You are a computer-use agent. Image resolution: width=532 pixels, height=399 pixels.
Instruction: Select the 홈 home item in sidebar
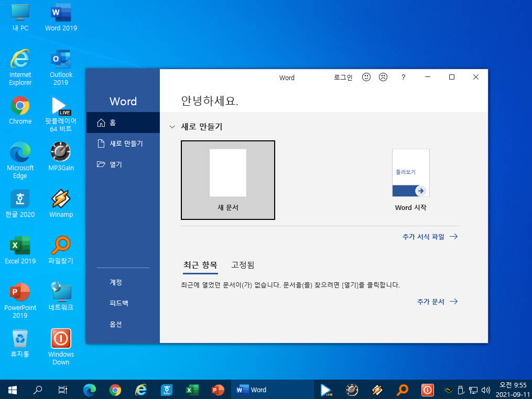123,123
